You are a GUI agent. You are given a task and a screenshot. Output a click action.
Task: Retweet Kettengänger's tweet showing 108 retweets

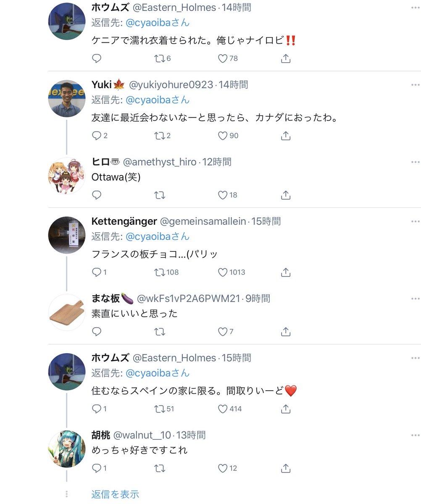tap(159, 272)
